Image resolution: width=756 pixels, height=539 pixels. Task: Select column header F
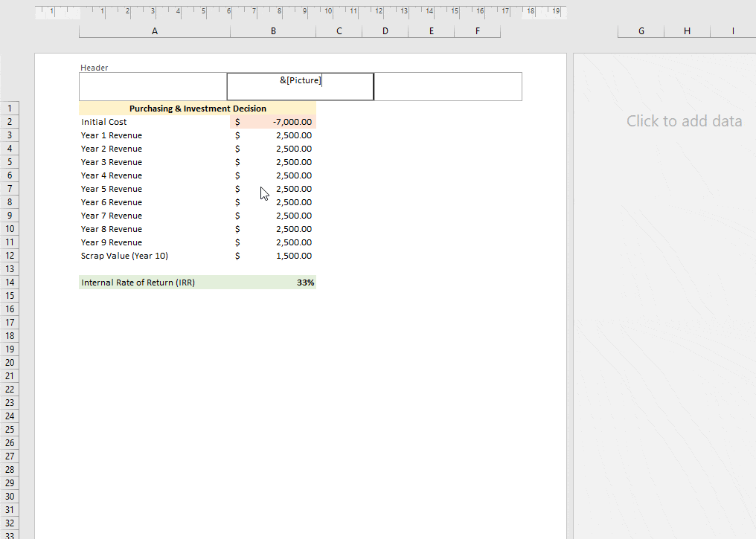pyautogui.click(x=477, y=31)
